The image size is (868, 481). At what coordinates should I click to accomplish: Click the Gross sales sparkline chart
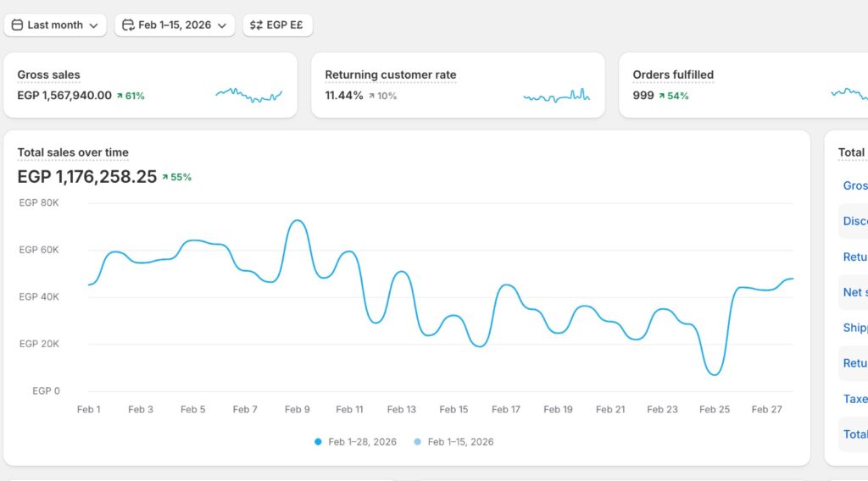248,95
